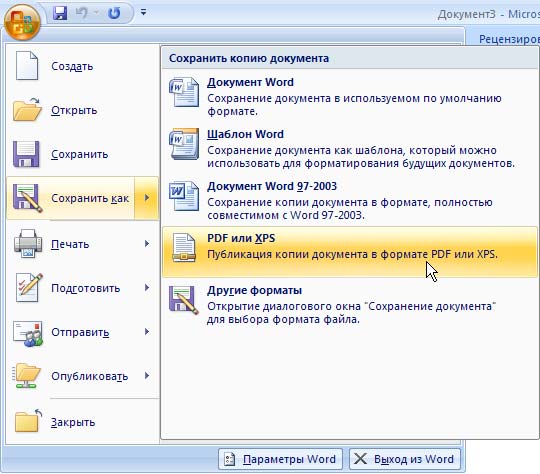This screenshot has height=474, width=540.
Task: Expand the Сохранить как submenu arrow
Action: tap(147, 198)
